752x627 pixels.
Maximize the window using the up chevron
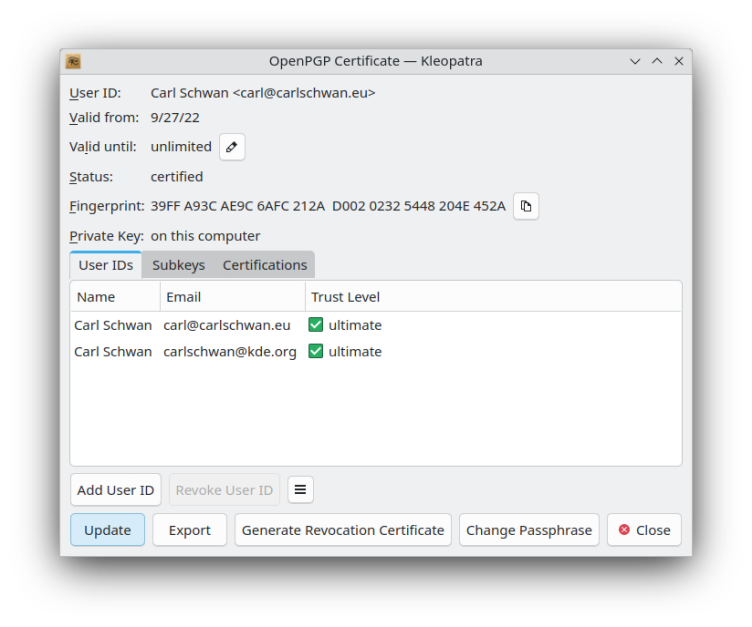657,62
